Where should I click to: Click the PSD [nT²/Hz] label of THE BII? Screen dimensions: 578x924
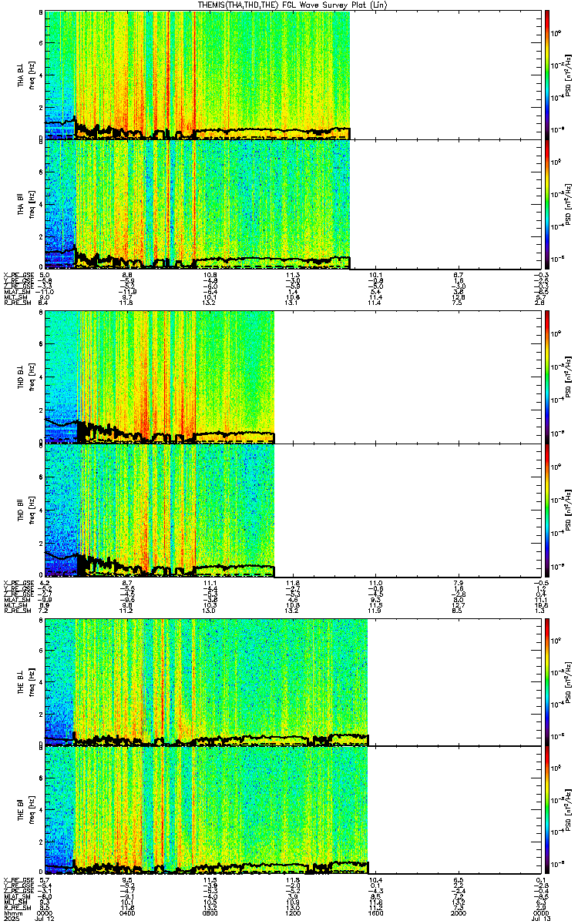(x=569, y=812)
